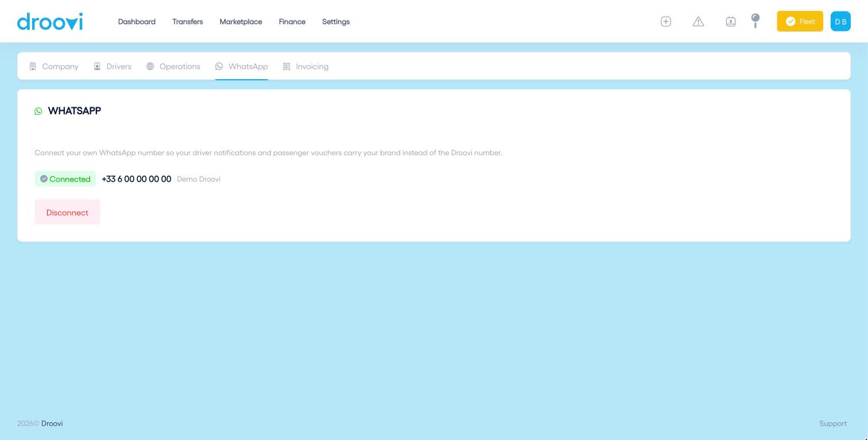Screen dimensions: 868x440
Task: Switch to the Operations tab
Action: point(173,67)
